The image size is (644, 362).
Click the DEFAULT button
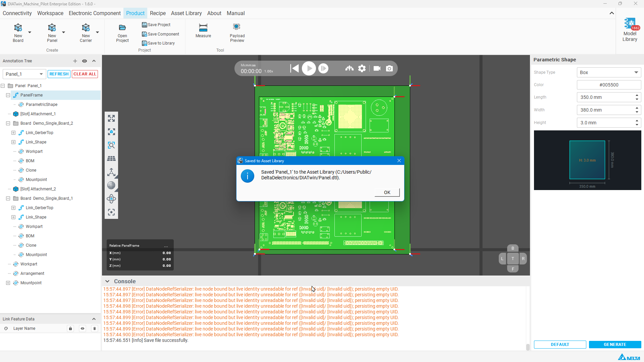click(x=560, y=345)
